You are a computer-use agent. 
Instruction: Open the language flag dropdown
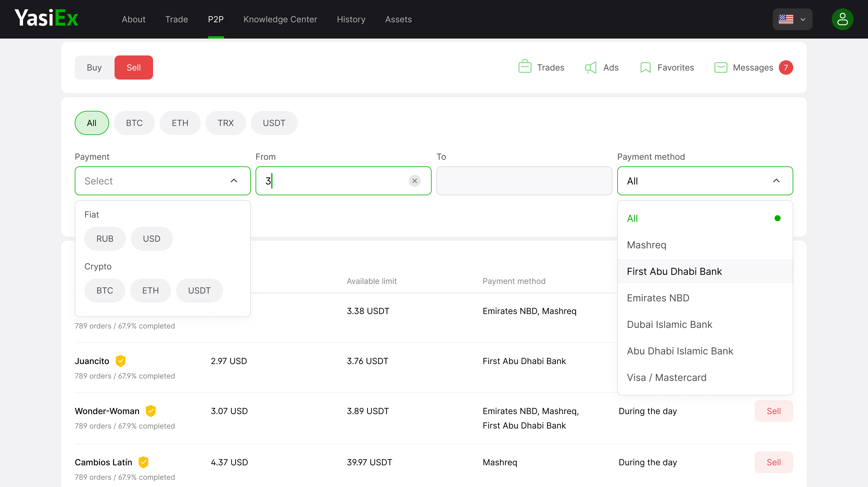tap(792, 19)
